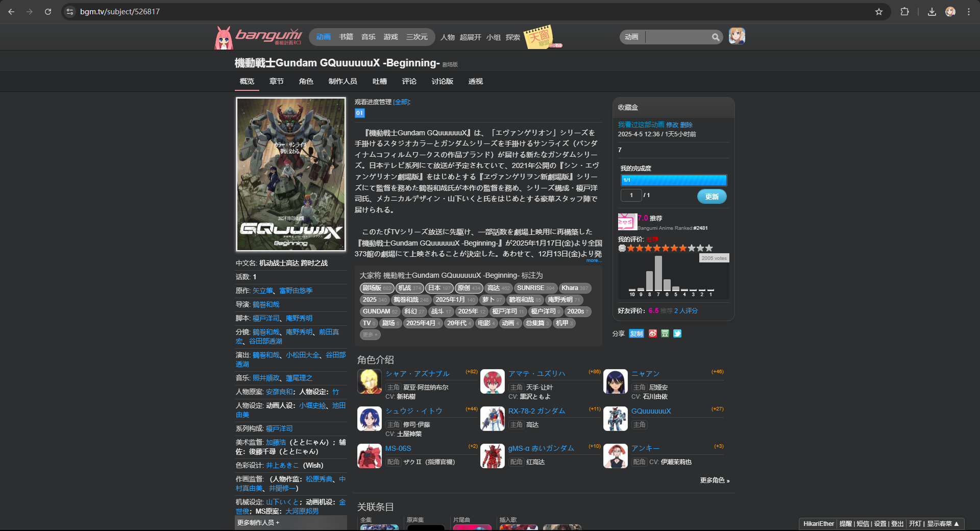980x531 pixels.
Task: Bookmark this page with star icon
Action: (x=878, y=11)
